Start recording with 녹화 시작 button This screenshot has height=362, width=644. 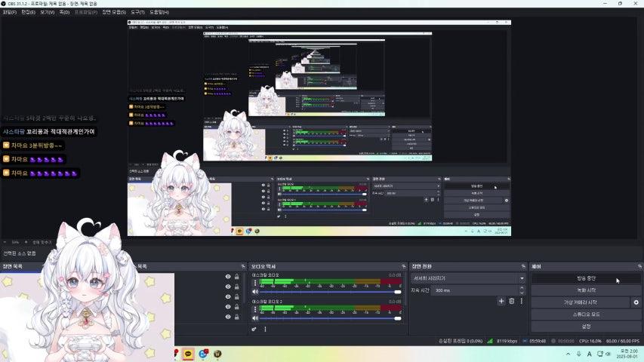586,290
